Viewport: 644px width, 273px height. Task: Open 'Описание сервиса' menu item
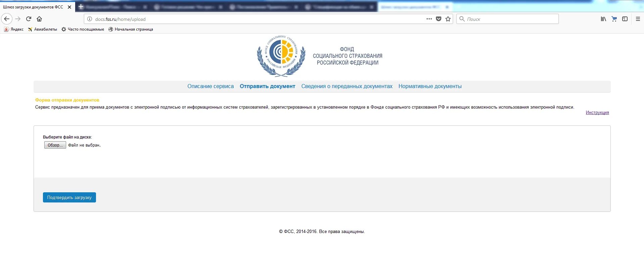(x=210, y=86)
